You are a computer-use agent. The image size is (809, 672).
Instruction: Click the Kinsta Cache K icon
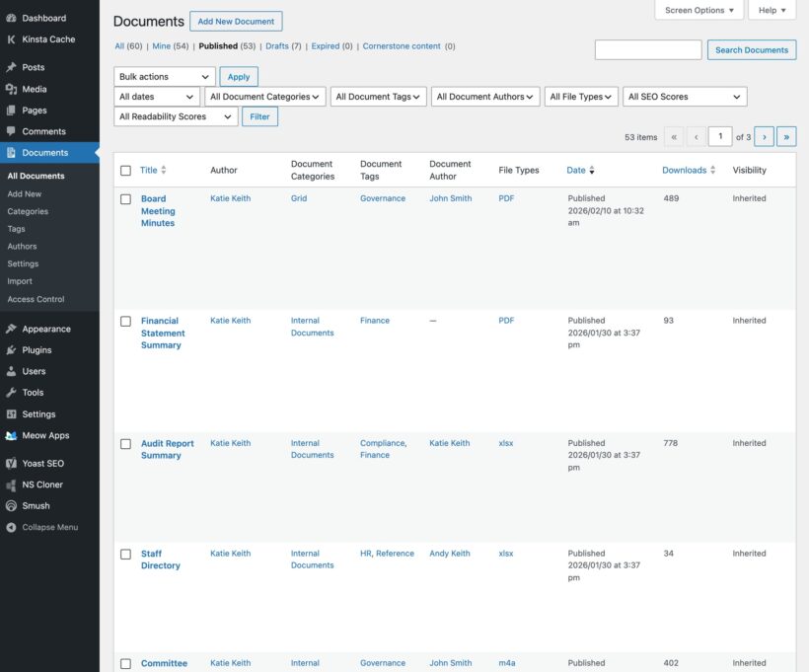(x=11, y=39)
